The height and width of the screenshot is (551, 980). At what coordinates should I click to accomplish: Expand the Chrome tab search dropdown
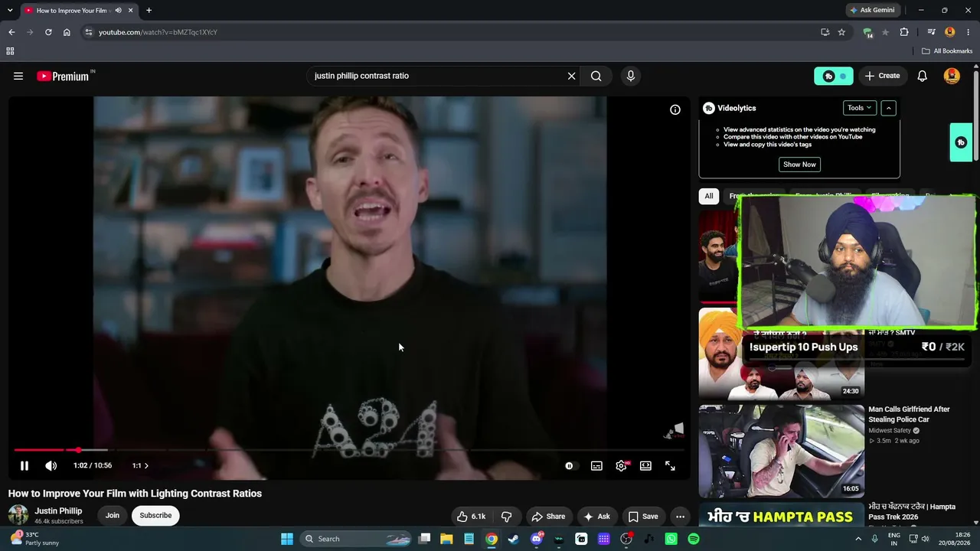pyautogui.click(x=10, y=10)
